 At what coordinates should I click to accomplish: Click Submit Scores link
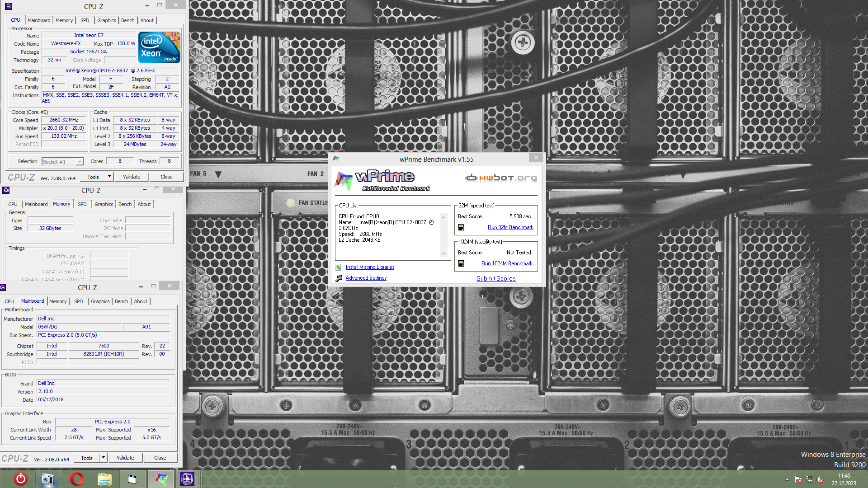[496, 278]
